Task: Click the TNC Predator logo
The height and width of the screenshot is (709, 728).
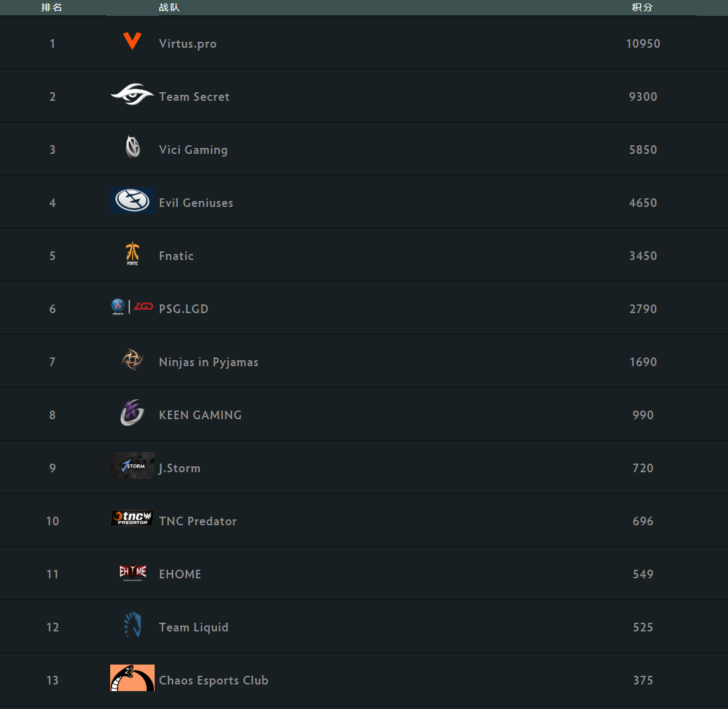Action: [x=132, y=519]
